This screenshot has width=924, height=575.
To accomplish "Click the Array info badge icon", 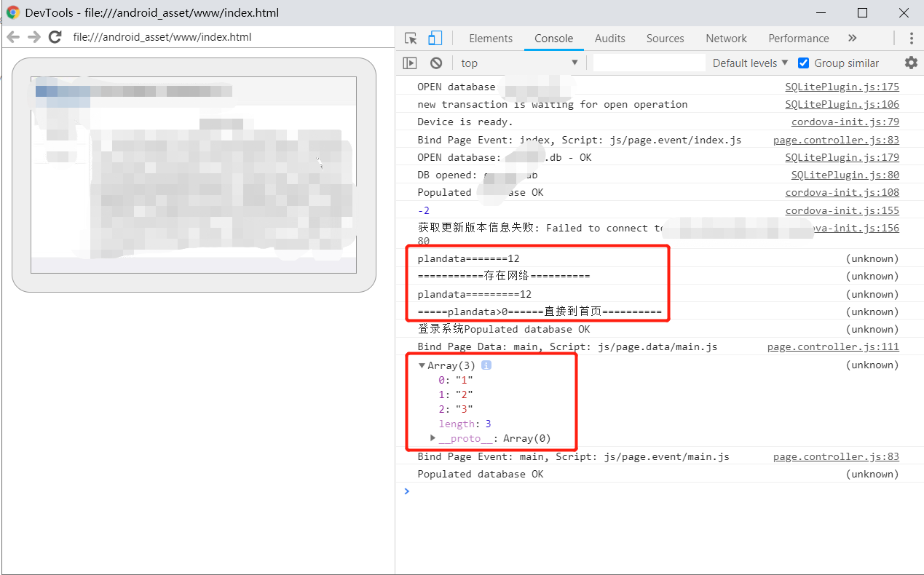I will point(486,365).
